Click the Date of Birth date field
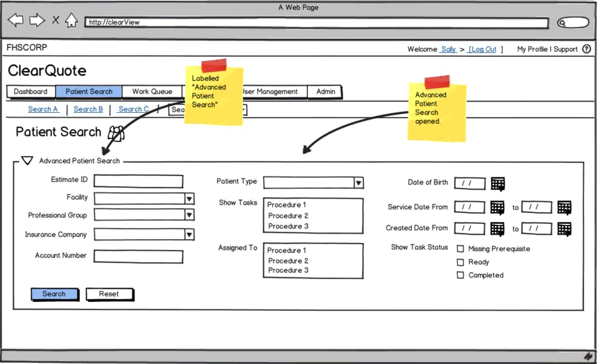 click(470, 184)
